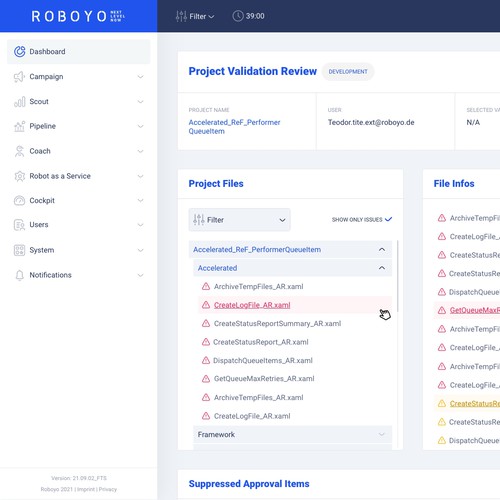Expand the Users menu chevron
The image size is (500, 500).
[141, 225]
